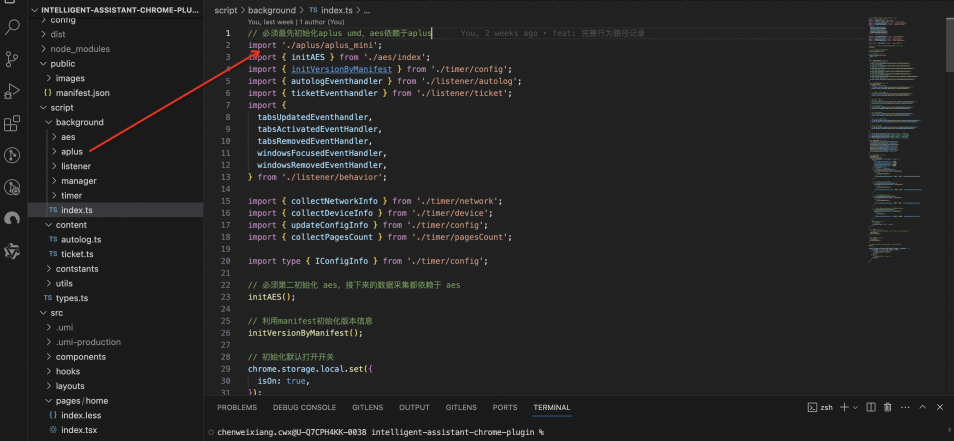Image resolution: width=954 pixels, height=441 pixels.
Task: Kill terminal with the trash icon
Action: click(x=888, y=408)
